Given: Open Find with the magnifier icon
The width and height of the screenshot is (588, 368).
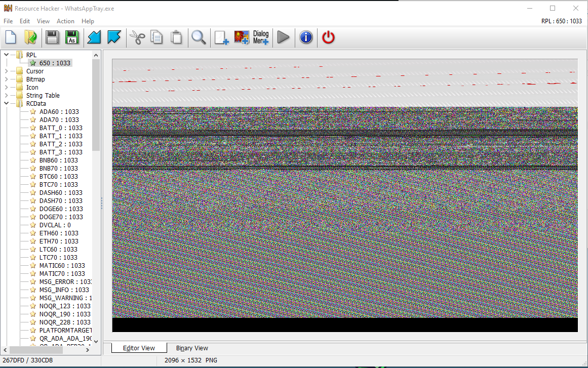Looking at the screenshot, I should [x=199, y=37].
